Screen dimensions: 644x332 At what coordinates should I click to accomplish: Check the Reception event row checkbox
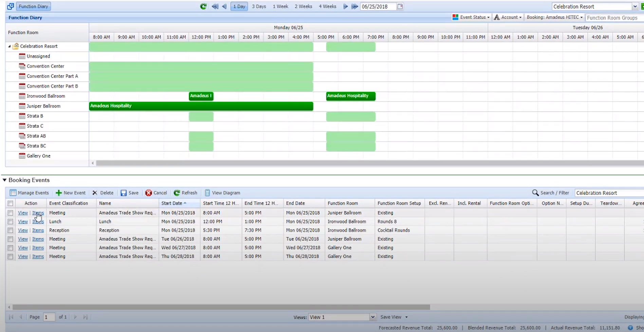point(11,230)
